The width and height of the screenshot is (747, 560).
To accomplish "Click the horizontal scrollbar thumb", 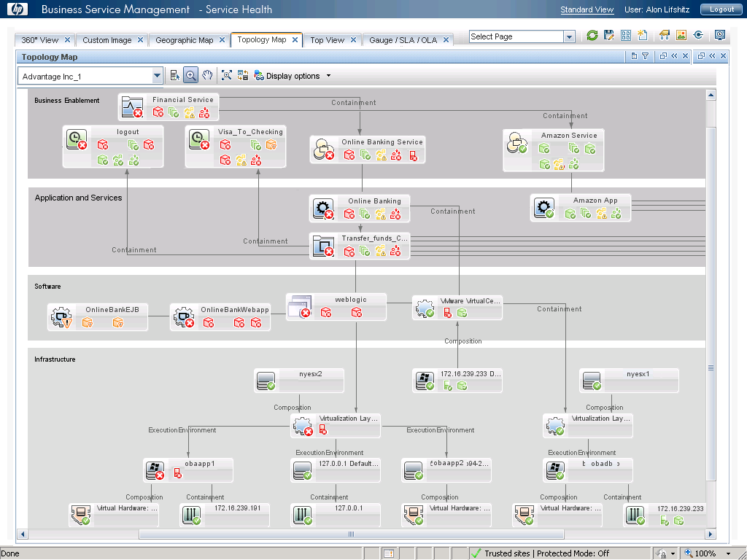I will [351, 534].
